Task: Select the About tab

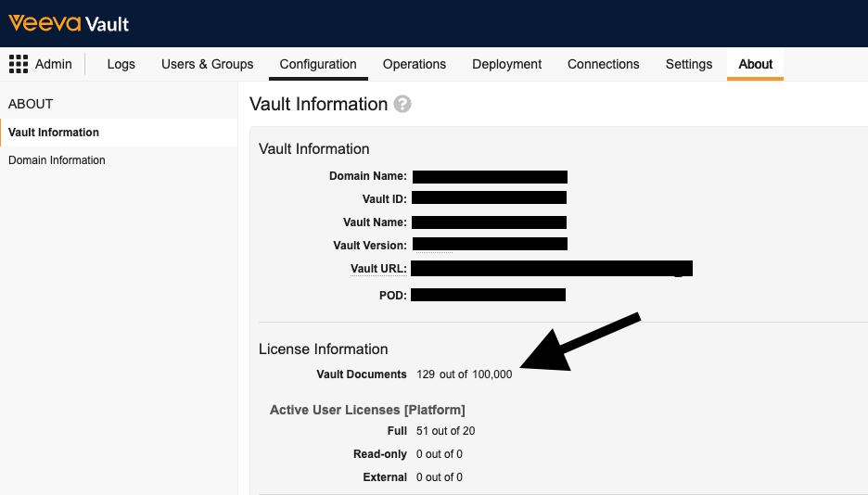Action: pos(755,64)
